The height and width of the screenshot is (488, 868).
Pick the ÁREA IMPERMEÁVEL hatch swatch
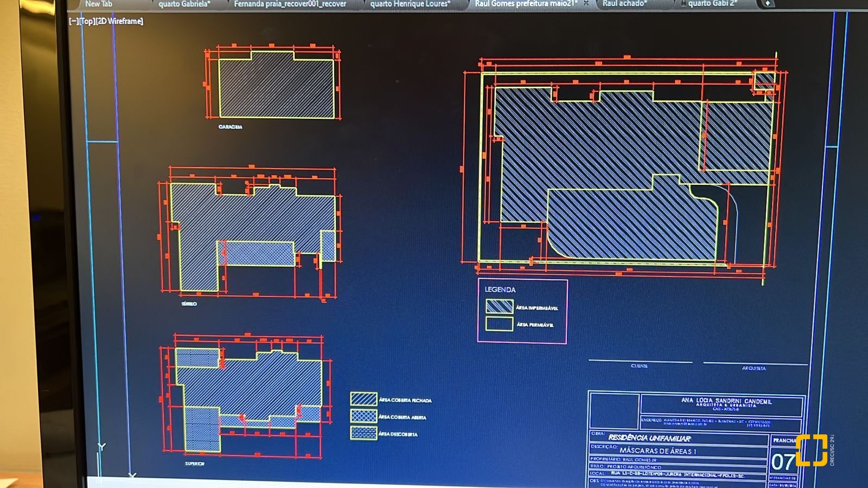(499, 306)
